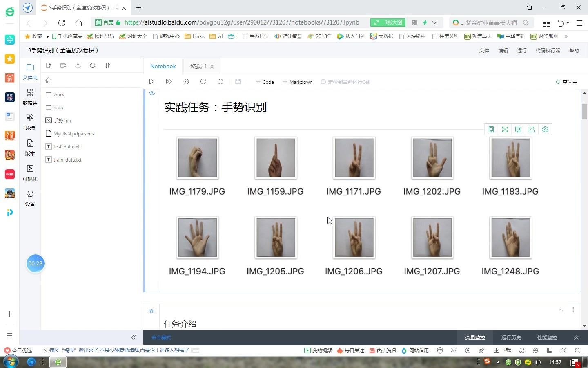Image resolution: width=588 pixels, height=368 pixels.
Task: Click the first icon in cell hover toolbar
Action: point(491,130)
